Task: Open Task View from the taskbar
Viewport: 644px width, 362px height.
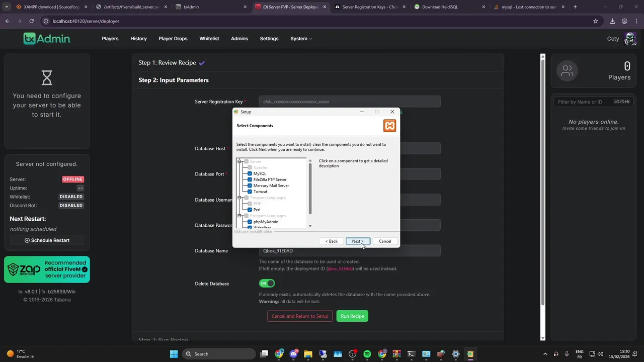Action: [x=264, y=354]
